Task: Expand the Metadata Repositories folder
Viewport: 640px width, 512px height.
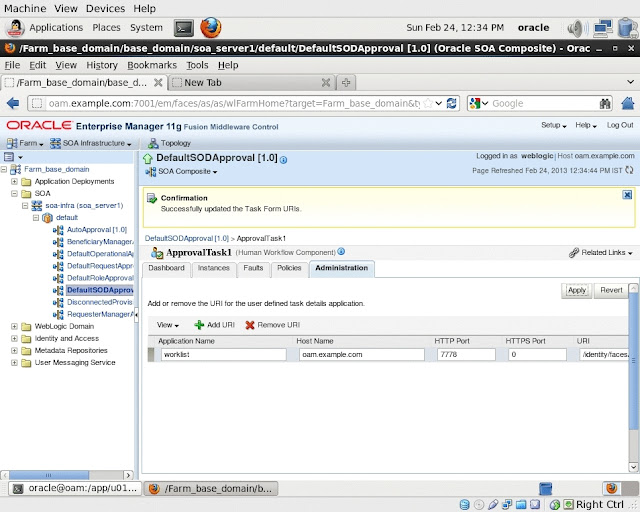Action: click(x=14, y=350)
